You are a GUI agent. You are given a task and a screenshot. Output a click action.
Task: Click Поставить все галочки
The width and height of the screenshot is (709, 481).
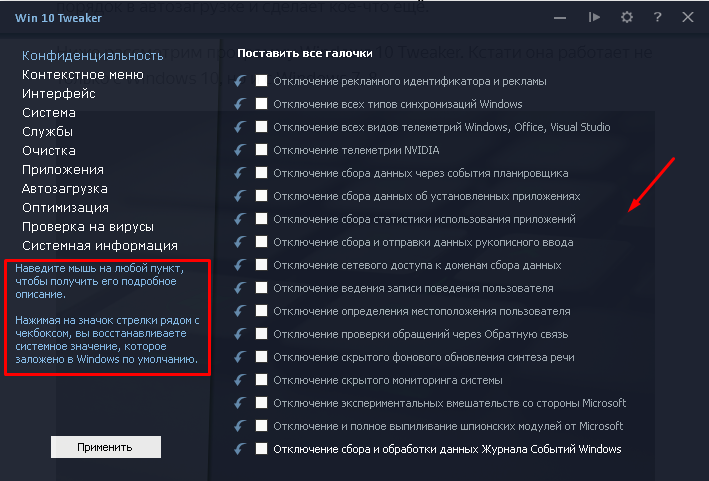coord(305,53)
